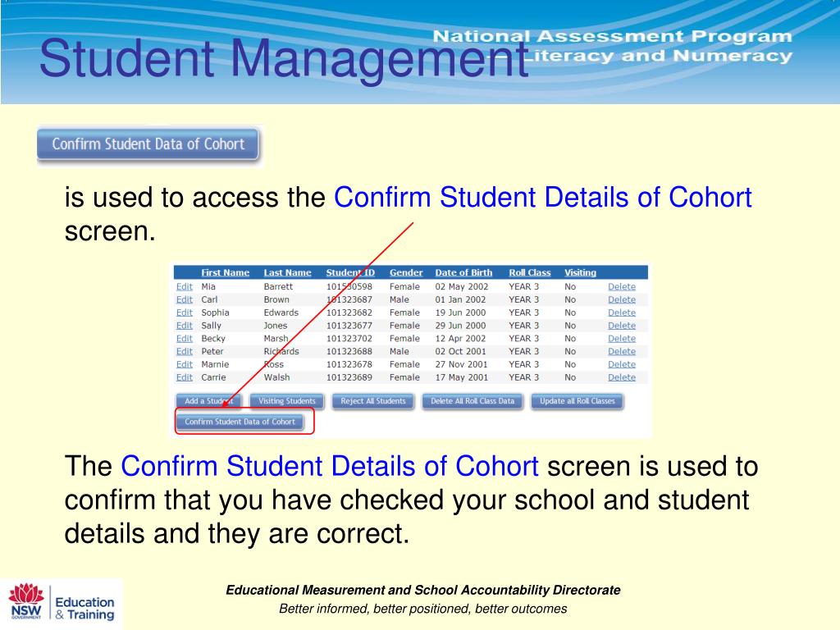Click student ID 101323689
840x630 pixels.
pos(349,377)
